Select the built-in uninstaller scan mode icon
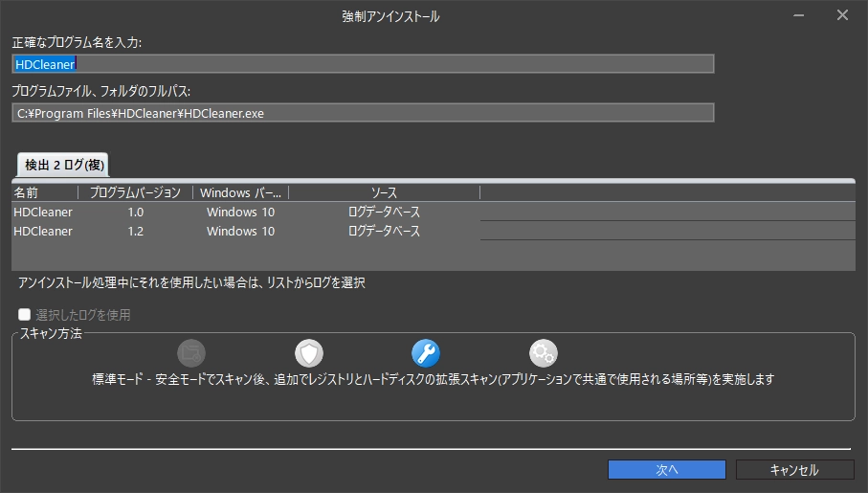Image resolution: width=868 pixels, height=493 pixels. (191, 353)
